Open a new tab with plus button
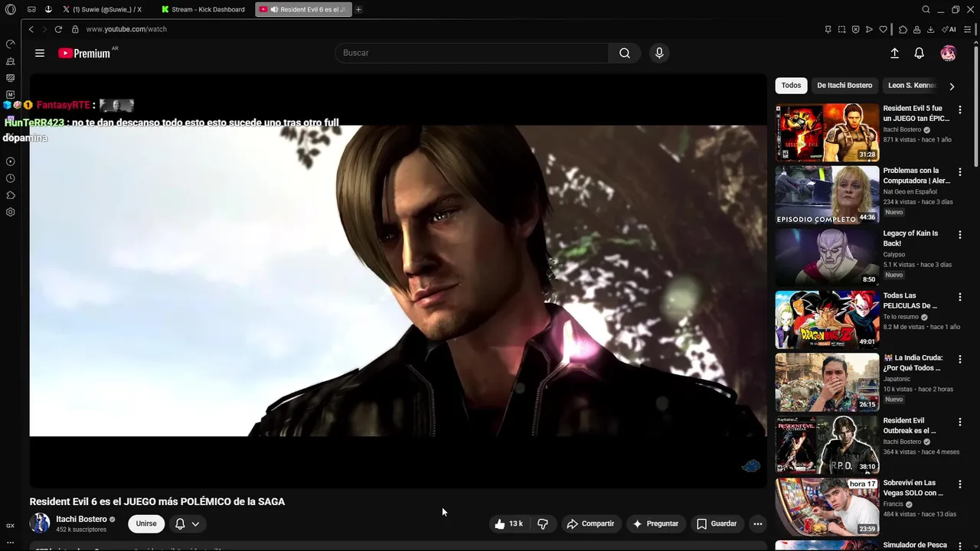980x551 pixels. [358, 9]
